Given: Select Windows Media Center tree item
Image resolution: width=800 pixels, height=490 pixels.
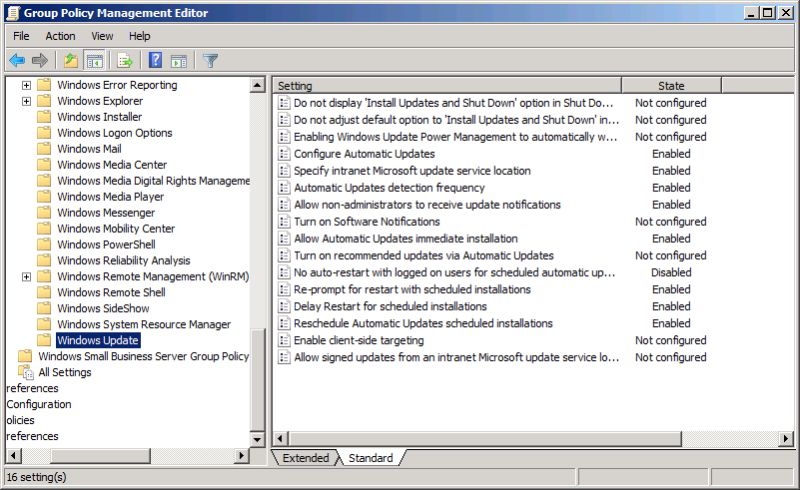Looking at the screenshot, I should pos(112,165).
